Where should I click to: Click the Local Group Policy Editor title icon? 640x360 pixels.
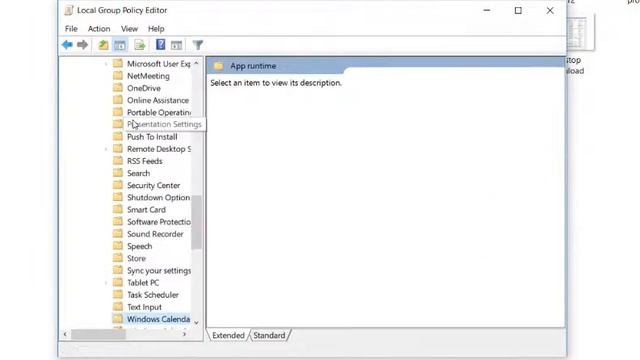[x=69, y=10]
